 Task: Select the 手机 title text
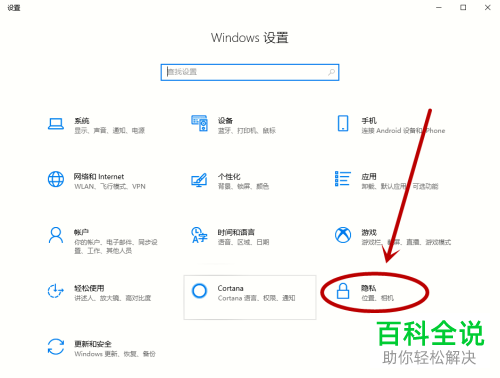(x=369, y=121)
